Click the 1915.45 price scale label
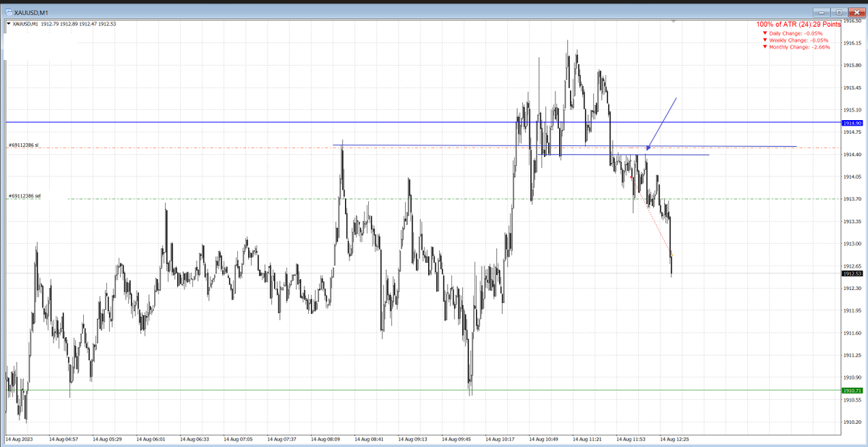 pyautogui.click(x=853, y=88)
